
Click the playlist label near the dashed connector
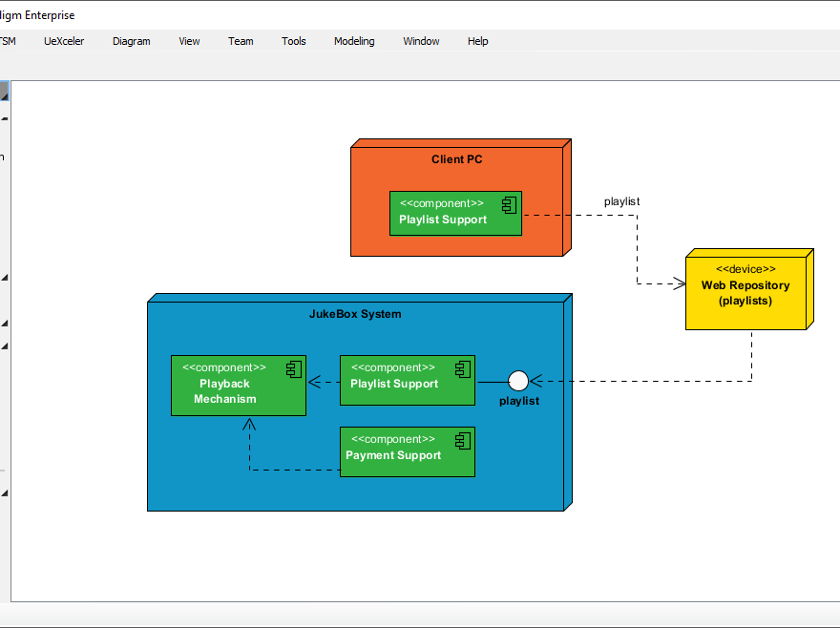[621, 201]
